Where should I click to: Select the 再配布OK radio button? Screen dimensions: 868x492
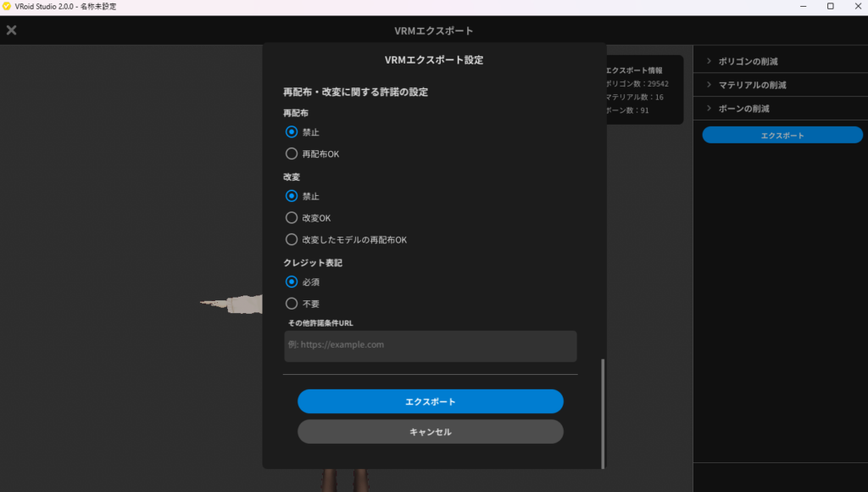[x=292, y=154]
